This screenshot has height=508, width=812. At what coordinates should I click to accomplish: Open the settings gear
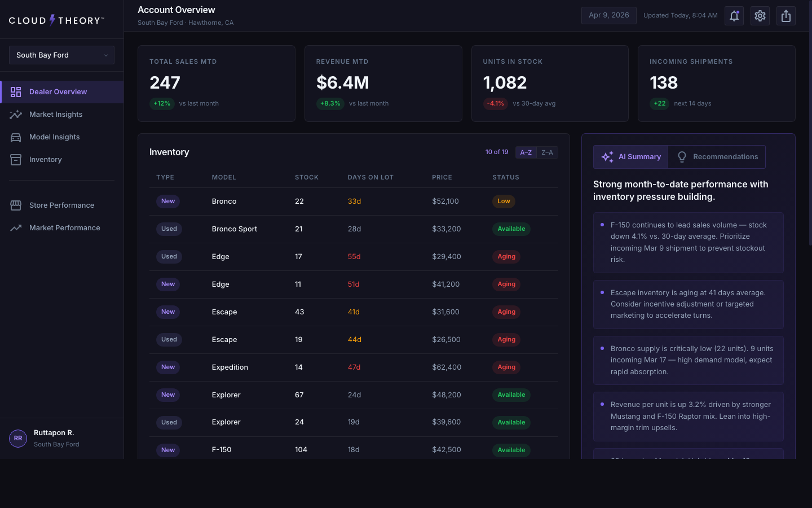(x=760, y=16)
